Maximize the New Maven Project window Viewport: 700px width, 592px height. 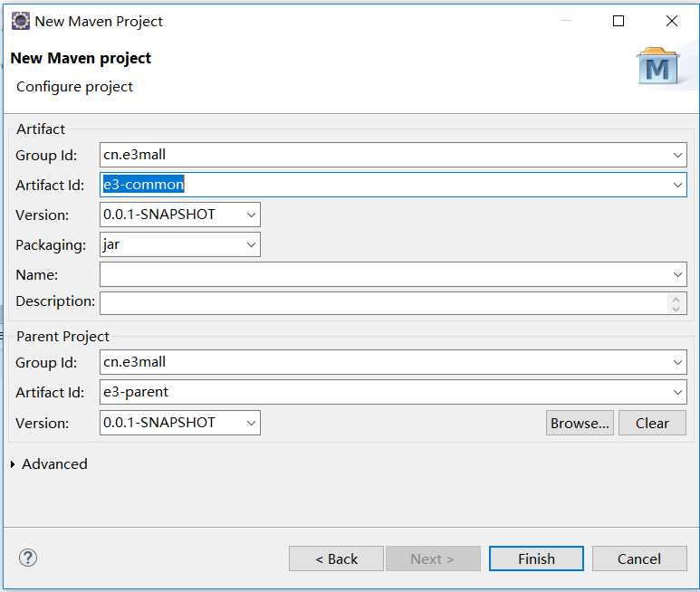(x=618, y=21)
